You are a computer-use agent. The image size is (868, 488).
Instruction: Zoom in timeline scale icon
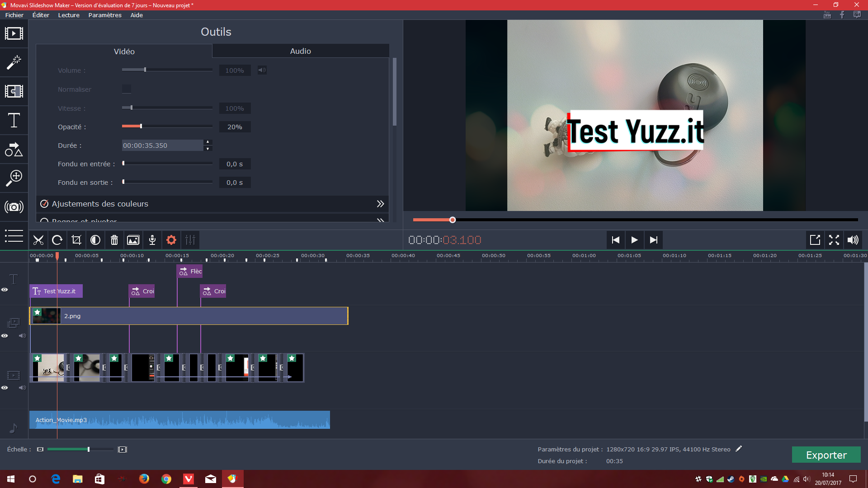[x=123, y=450]
